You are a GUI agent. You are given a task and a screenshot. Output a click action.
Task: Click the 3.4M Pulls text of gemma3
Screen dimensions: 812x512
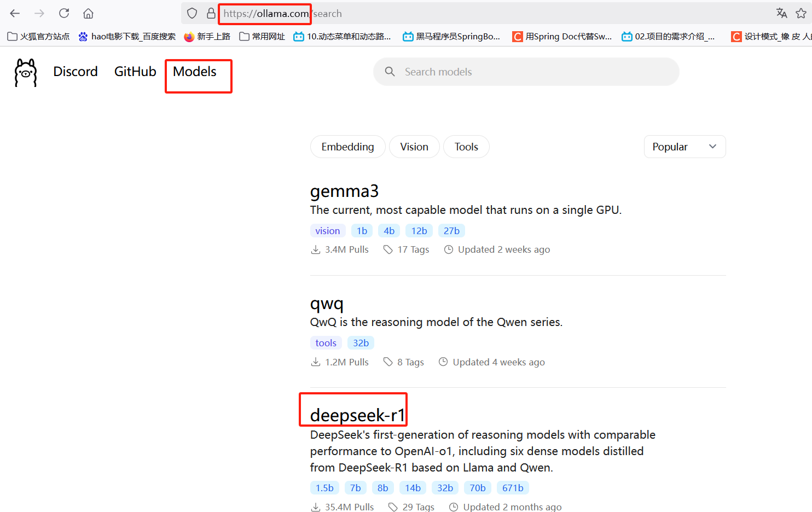347,249
